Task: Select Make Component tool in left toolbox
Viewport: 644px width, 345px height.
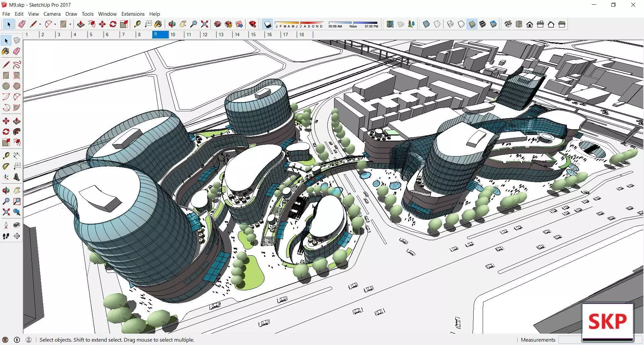Action: coord(17,41)
